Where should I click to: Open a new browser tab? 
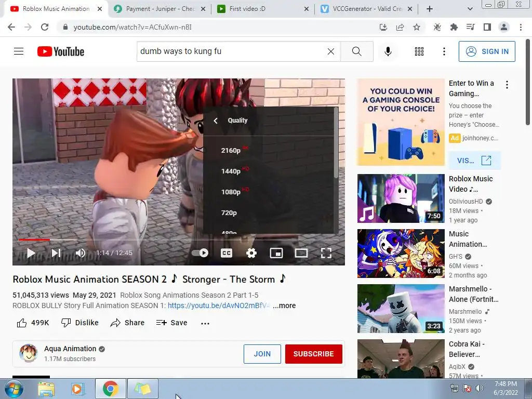pos(430,9)
